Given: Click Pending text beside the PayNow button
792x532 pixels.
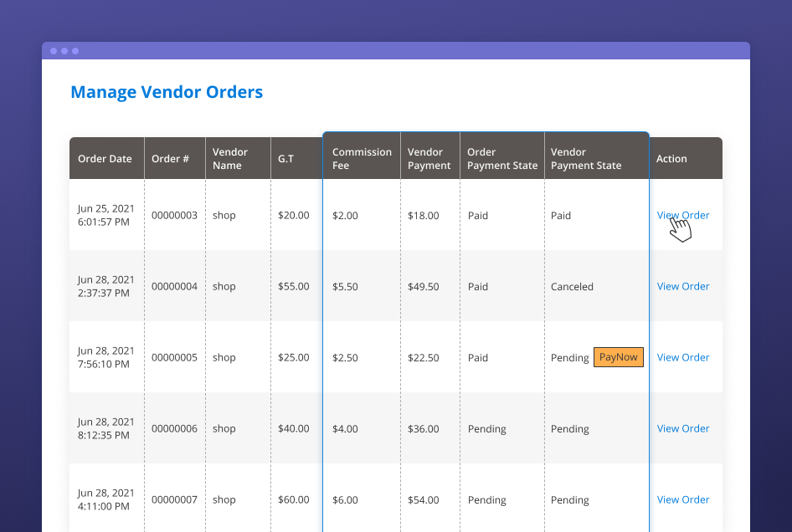Looking at the screenshot, I should pyautogui.click(x=570, y=358).
